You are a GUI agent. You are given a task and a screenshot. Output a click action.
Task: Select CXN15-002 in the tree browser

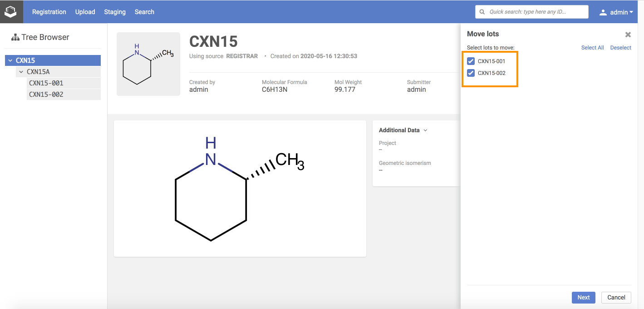tap(46, 95)
